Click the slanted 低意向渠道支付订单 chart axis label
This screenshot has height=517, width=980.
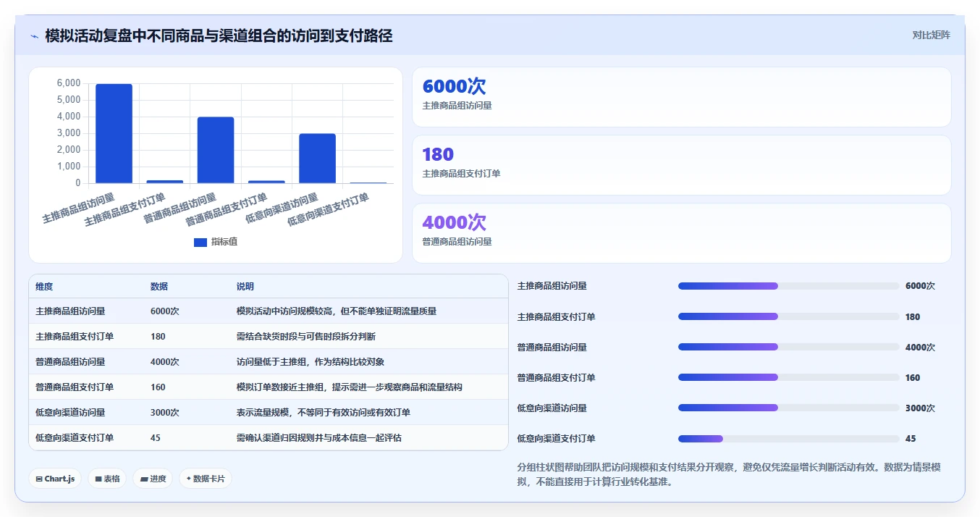329,209
